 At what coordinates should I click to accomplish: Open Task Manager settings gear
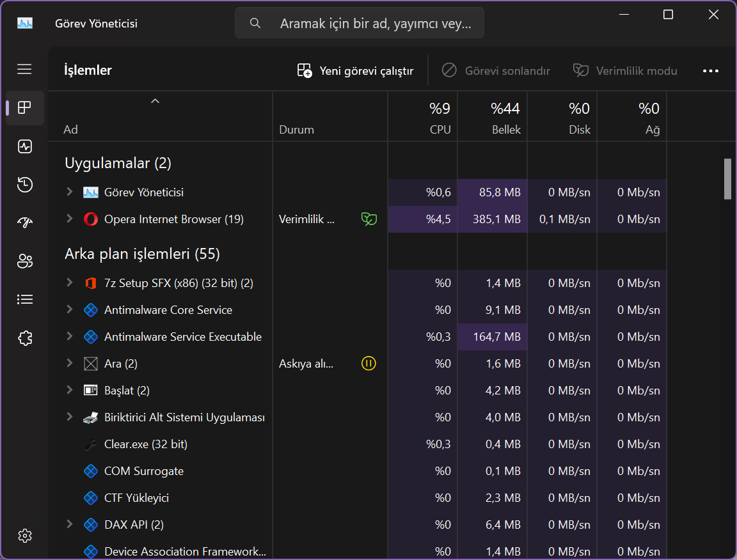click(x=24, y=536)
